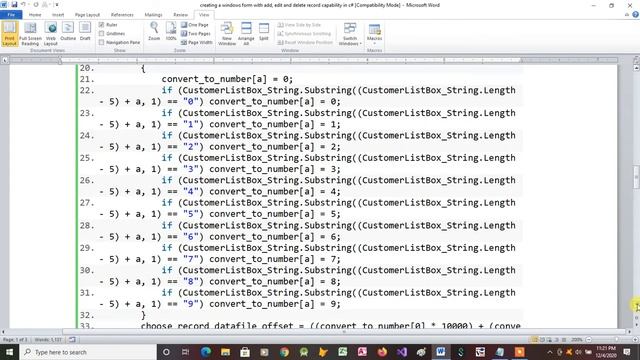This screenshot has width=640, height=360.
Task: Click the zoom in plus button
Action: tap(635, 340)
